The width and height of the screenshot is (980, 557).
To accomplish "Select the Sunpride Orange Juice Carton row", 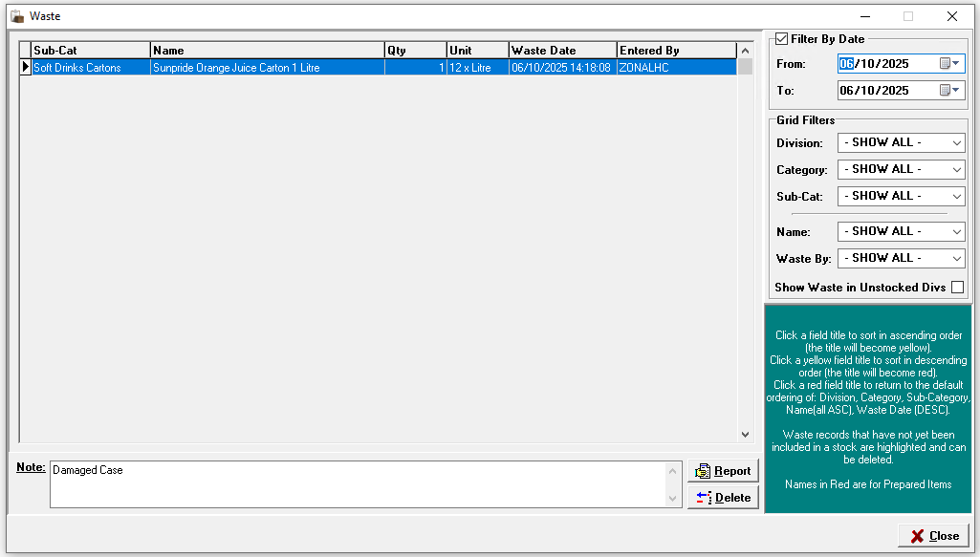I will [x=266, y=68].
